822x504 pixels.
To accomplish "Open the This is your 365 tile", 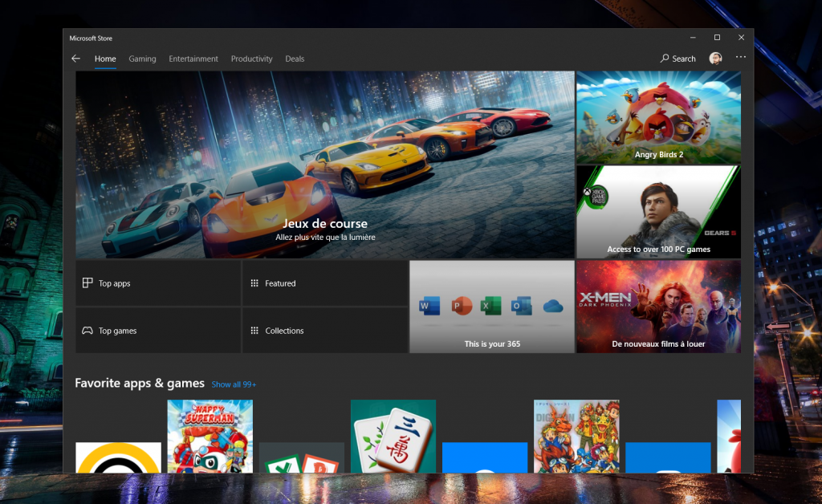I will (491, 307).
